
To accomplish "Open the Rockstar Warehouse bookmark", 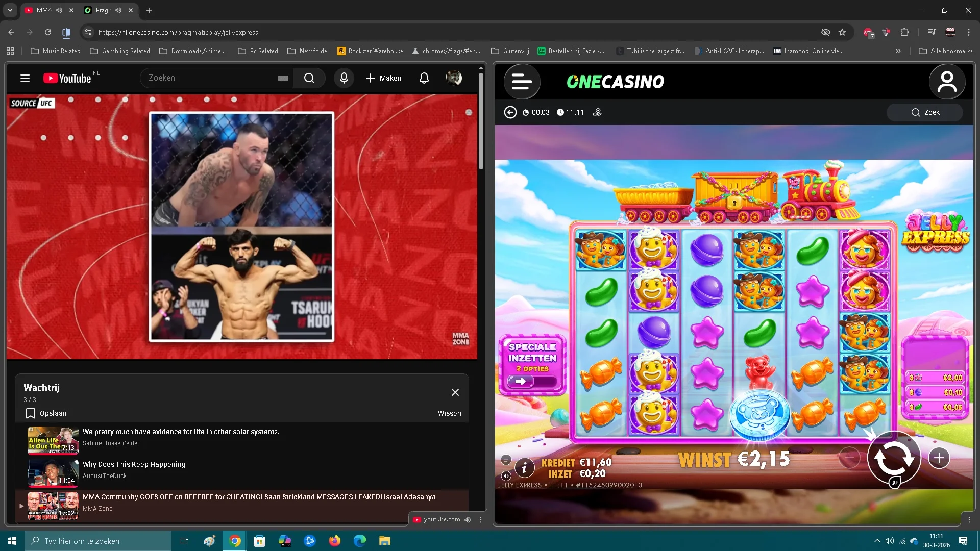I will click(x=370, y=51).
